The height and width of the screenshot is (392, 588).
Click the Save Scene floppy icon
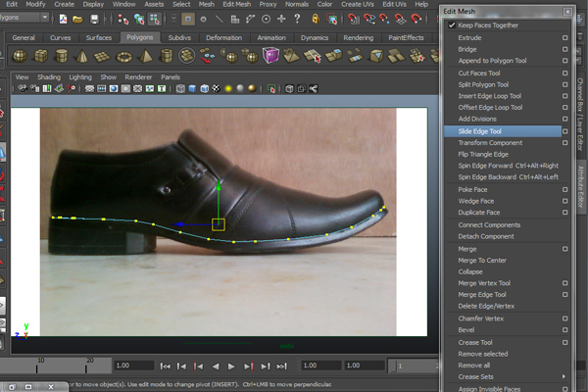click(94, 19)
